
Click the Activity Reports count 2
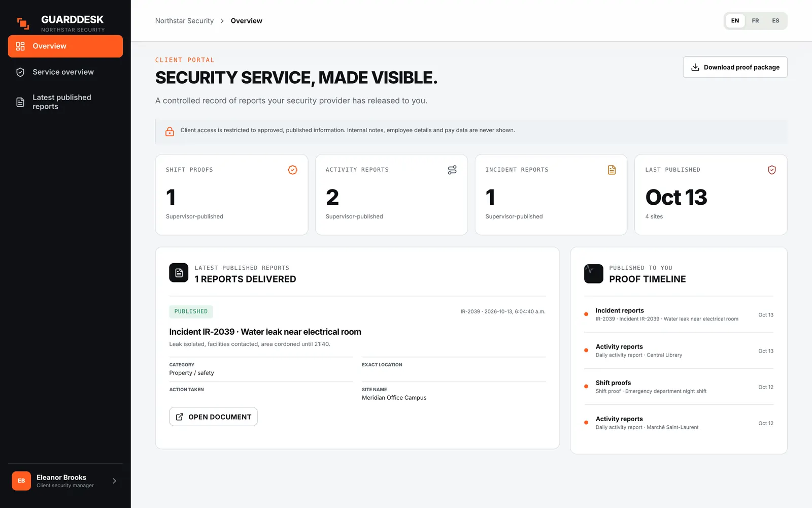click(332, 197)
